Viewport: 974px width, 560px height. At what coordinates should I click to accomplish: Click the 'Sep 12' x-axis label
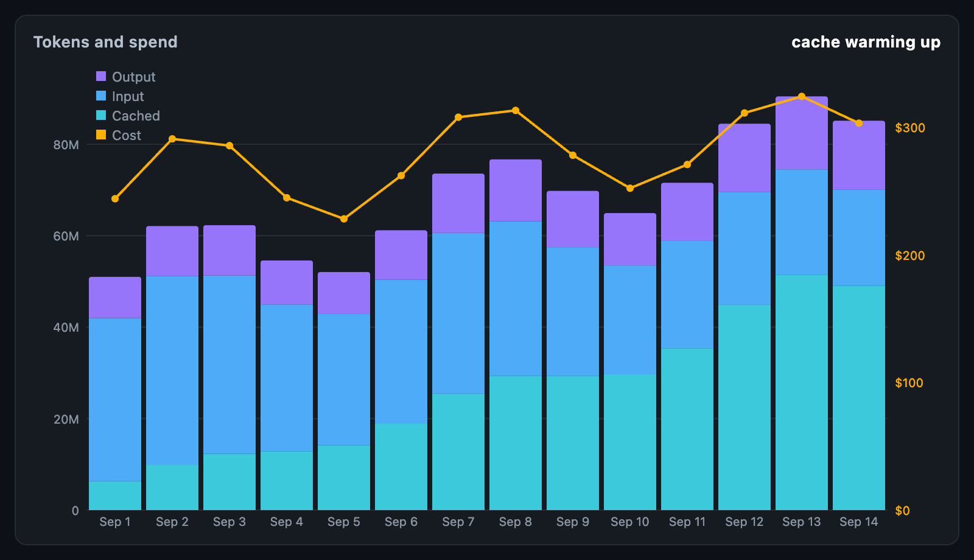pyautogui.click(x=745, y=522)
